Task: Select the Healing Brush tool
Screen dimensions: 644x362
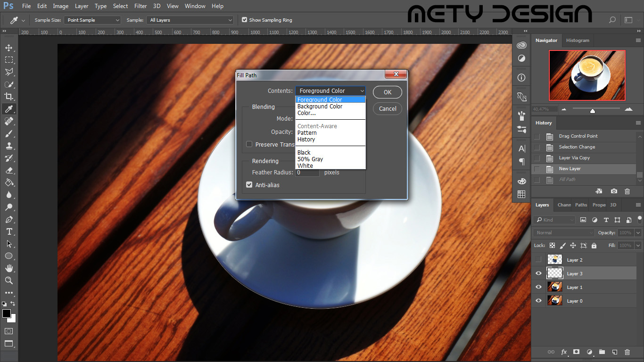Action: [x=8, y=121]
